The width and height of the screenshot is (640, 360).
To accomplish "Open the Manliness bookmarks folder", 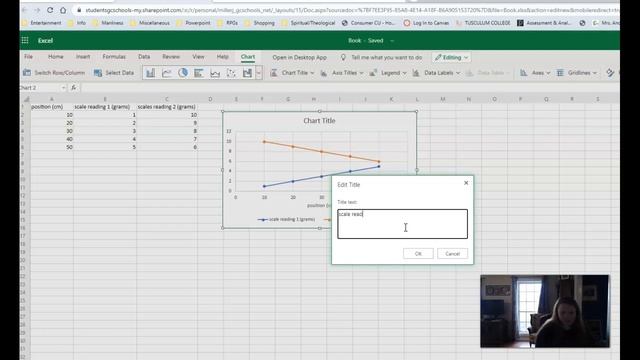I will [108, 23].
